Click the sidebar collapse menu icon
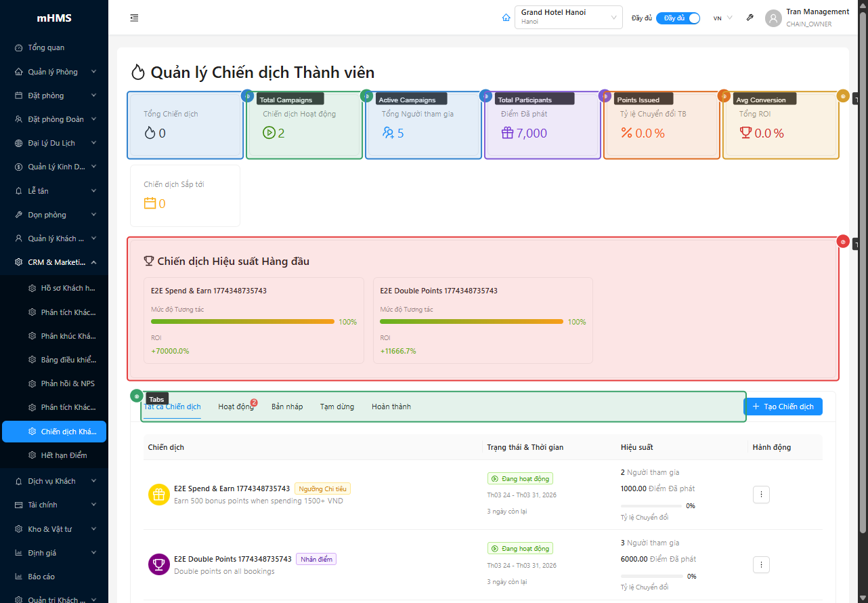This screenshot has width=868, height=603. pos(134,18)
